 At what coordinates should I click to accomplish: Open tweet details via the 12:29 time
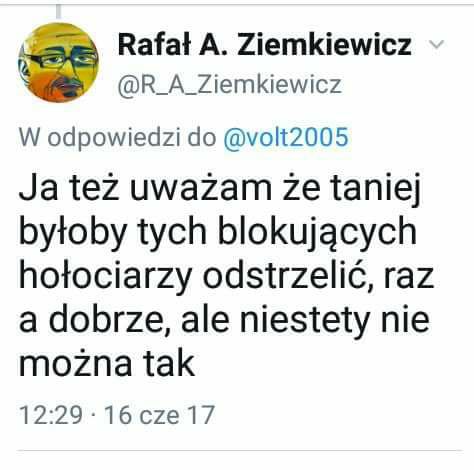click(51, 415)
